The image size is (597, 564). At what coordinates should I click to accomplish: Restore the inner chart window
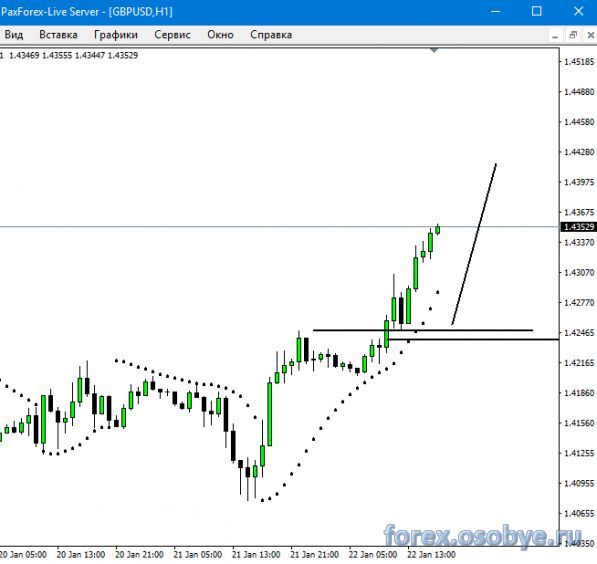pos(573,35)
